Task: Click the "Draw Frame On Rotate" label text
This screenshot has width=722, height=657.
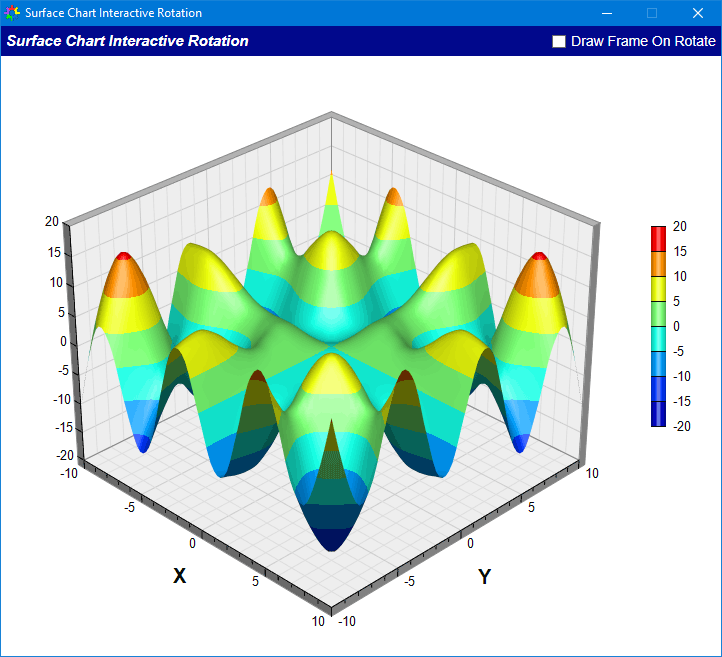Action: pyautogui.click(x=643, y=41)
